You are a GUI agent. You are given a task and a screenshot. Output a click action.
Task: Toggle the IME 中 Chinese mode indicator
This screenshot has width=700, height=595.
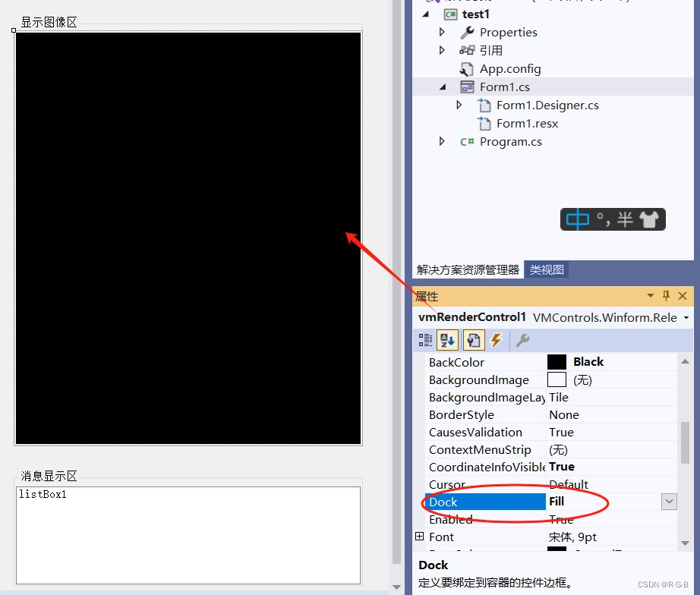578,219
